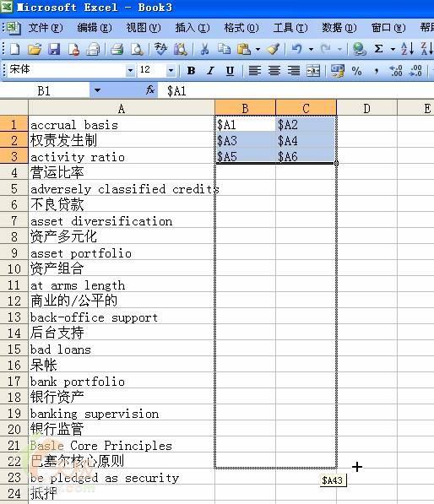Paste using the clipboard icon
This screenshot has width=434, height=504.
pyautogui.click(x=244, y=49)
